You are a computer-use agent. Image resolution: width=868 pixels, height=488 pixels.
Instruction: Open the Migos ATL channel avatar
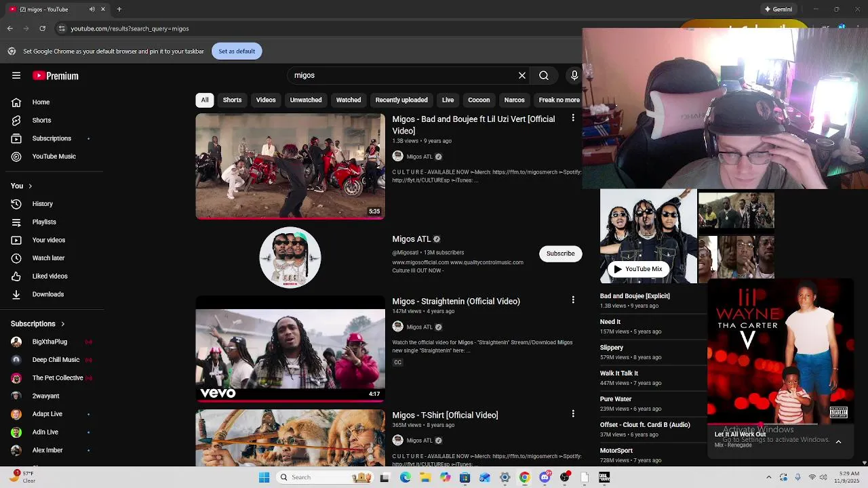point(290,258)
